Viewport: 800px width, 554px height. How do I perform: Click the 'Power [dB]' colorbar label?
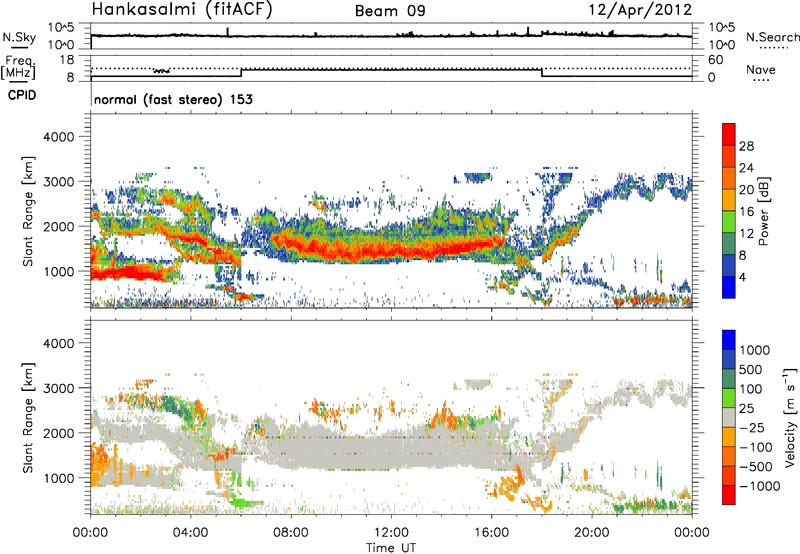tap(764, 211)
